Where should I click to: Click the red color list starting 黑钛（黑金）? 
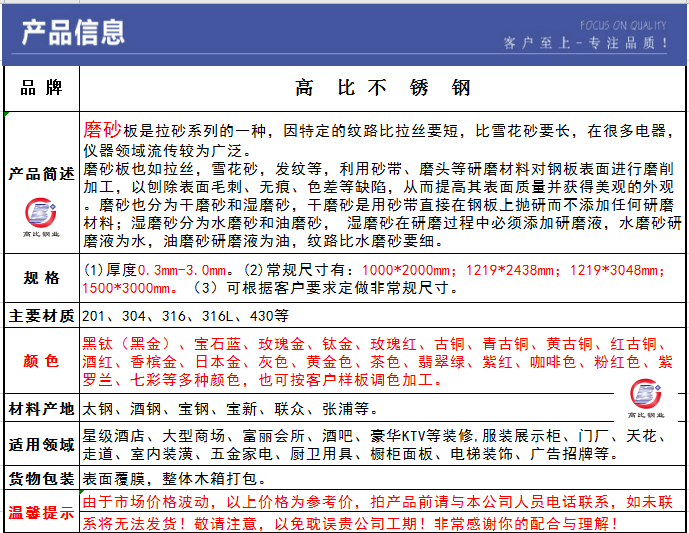[x=377, y=362]
